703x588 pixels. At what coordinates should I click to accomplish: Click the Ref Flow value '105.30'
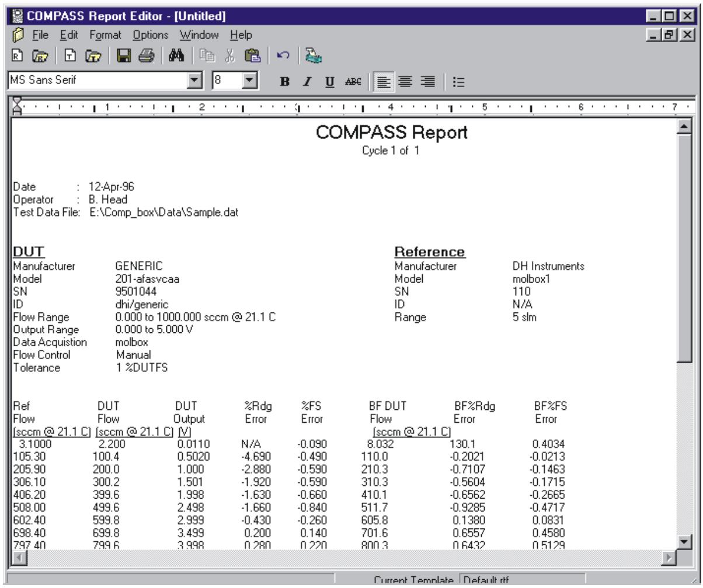[x=27, y=455]
